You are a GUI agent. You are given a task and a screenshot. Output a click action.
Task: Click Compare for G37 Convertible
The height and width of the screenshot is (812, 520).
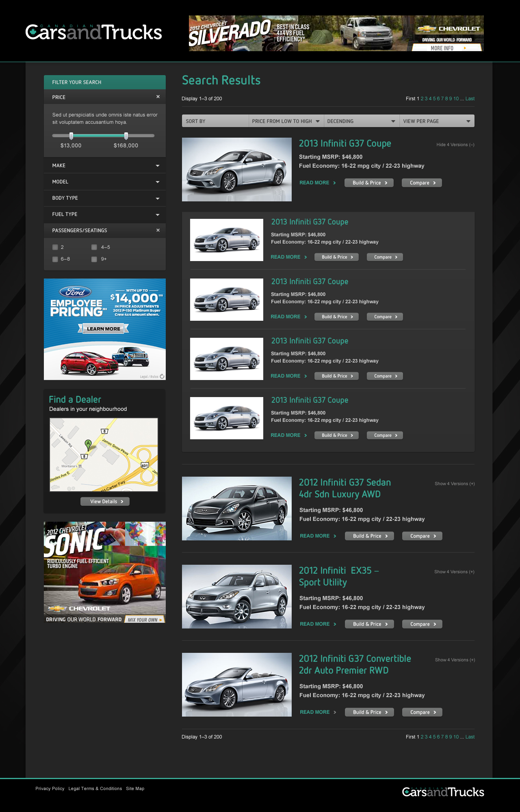point(422,712)
